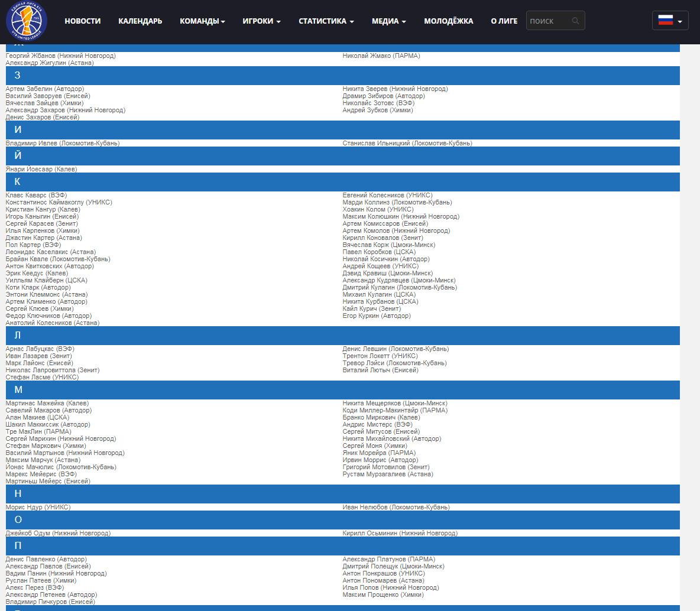Open Михаил Кулагин (ЦСКА) profile
Viewport: 700px width, 611px height.
(x=379, y=294)
